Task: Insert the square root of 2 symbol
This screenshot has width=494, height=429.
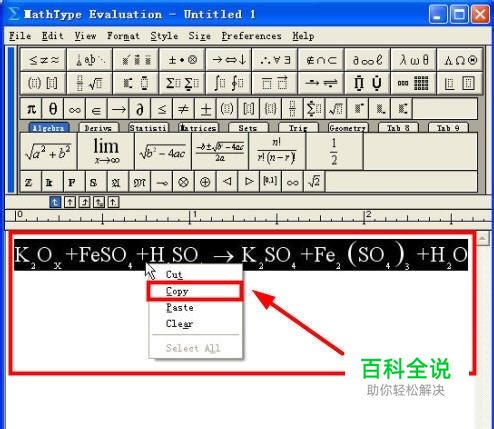Action: click(314, 182)
